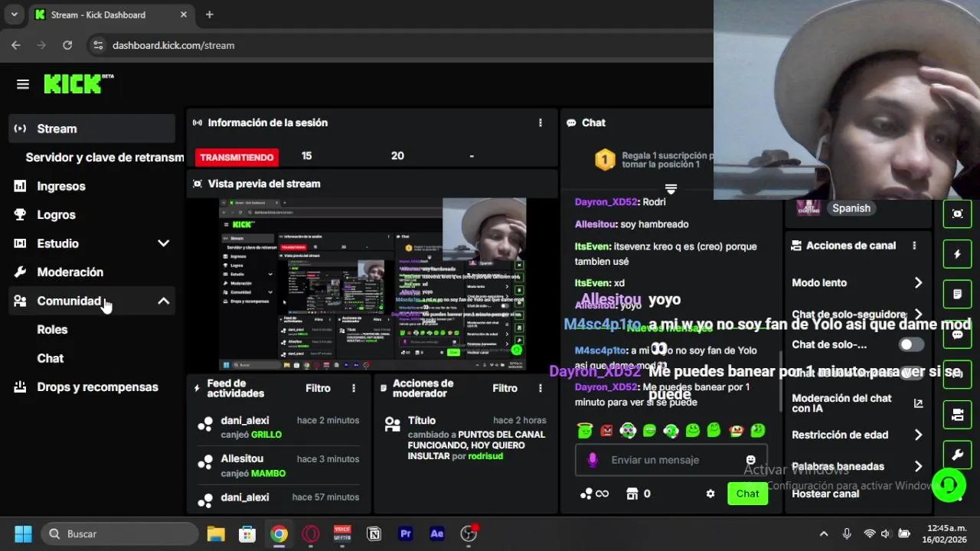Click the green Chat send button
Screen dimensions: 980x551
pyautogui.click(x=747, y=494)
